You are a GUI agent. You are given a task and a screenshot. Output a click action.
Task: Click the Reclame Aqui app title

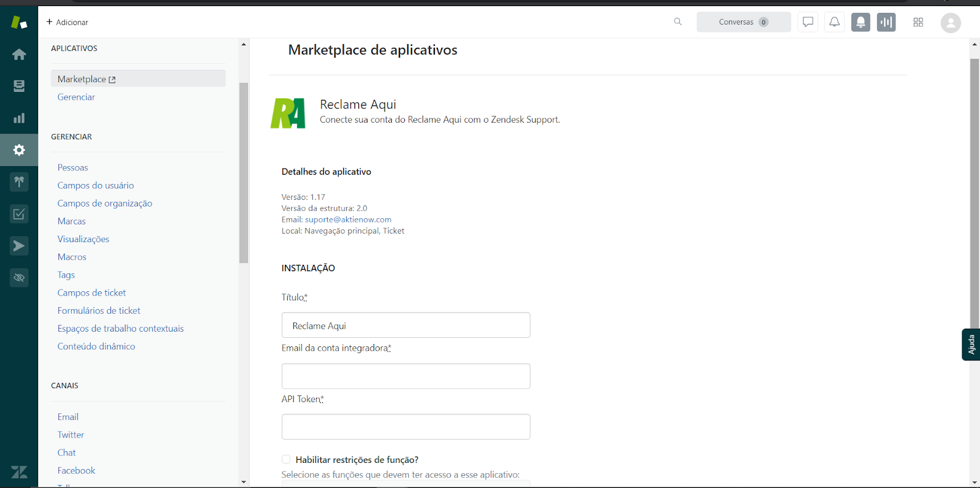click(358, 104)
